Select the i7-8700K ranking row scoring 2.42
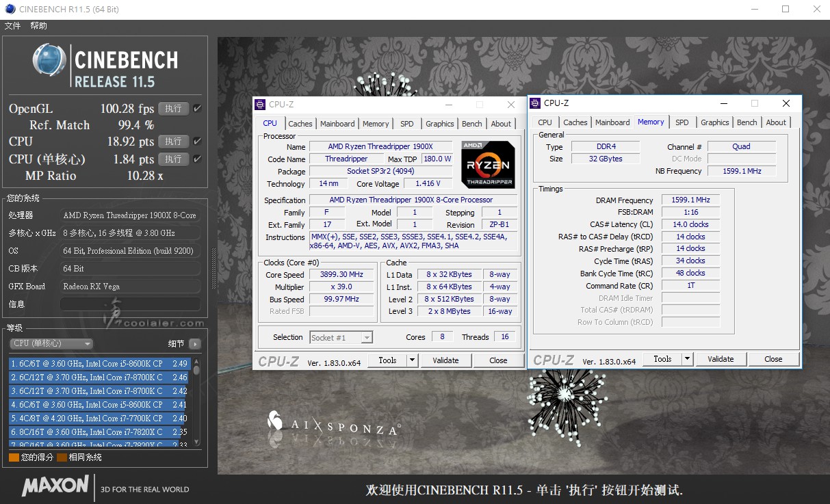Image resolution: width=830 pixels, height=504 pixels. point(99,391)
